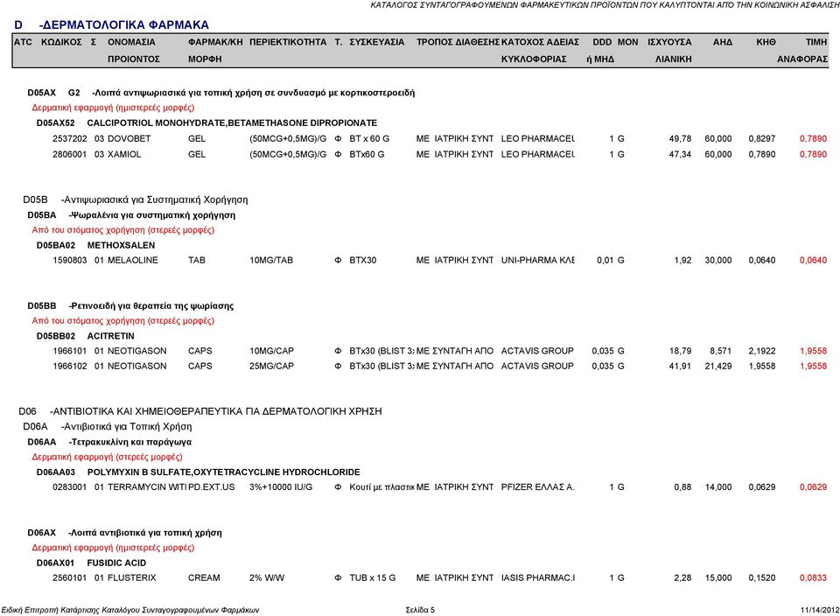Screen dimensions: 840x616
Task: Click product code 0283001
Action: click(70, 486)
